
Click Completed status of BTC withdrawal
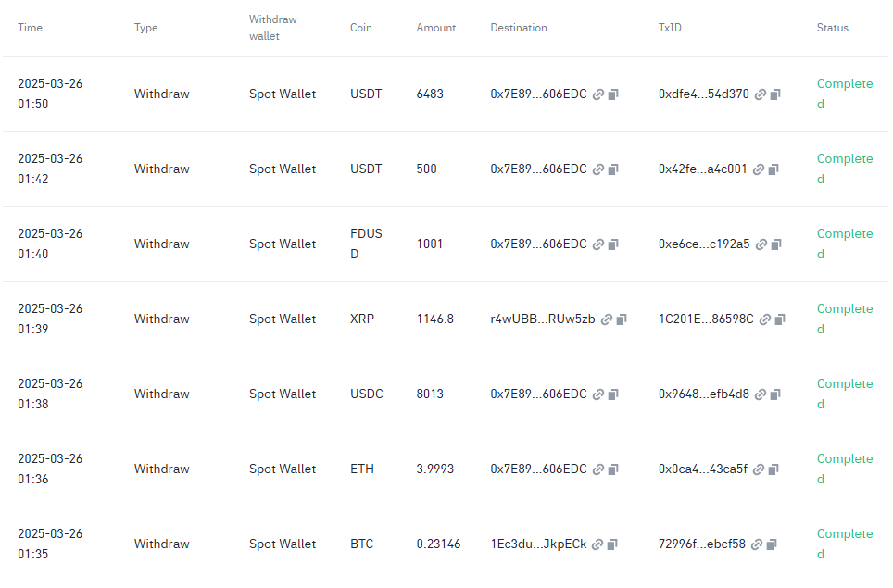(x=844, y=544)
